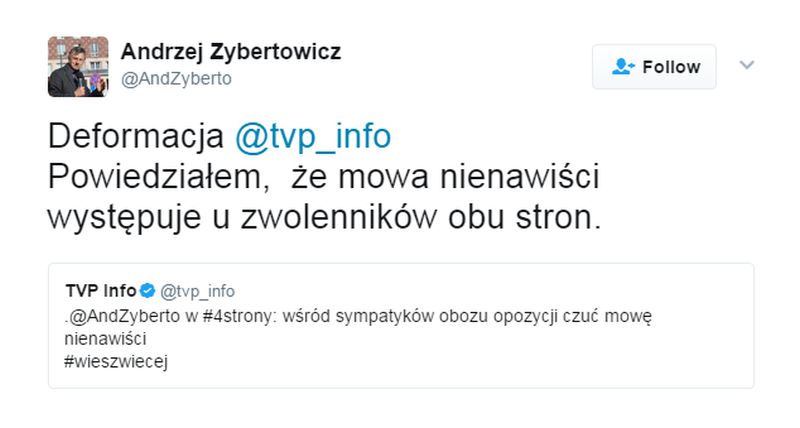The height and width of the screenshot is (428, 800).
Task: Click TVP Info name in quoted tweet
Action: 99,291
